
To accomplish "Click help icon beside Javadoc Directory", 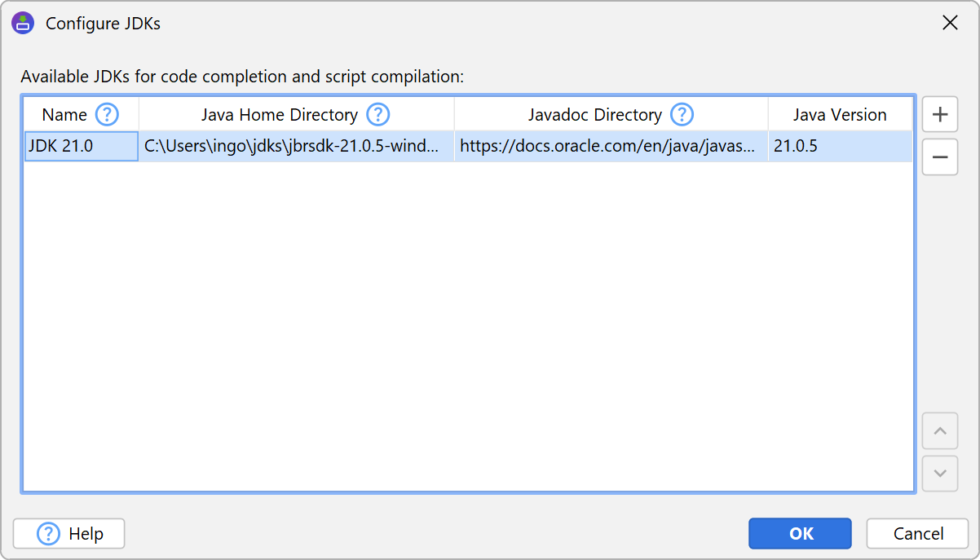I will 682,115.
